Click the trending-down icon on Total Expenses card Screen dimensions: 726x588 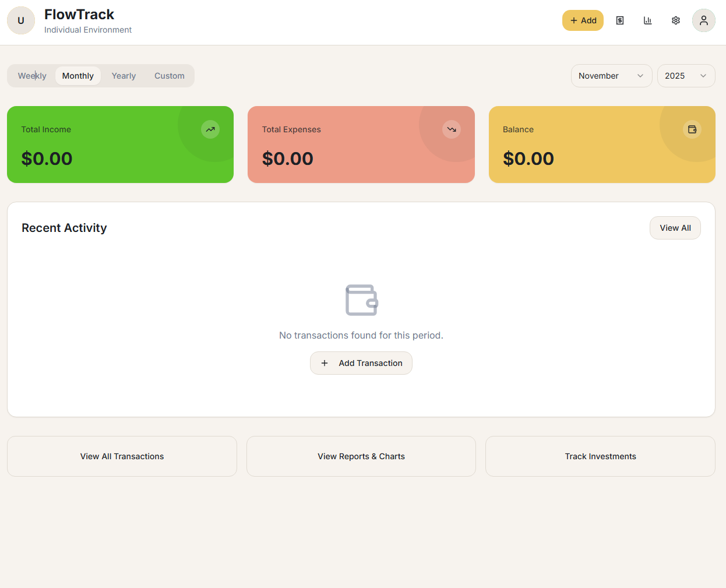click(x=452, y=129)
